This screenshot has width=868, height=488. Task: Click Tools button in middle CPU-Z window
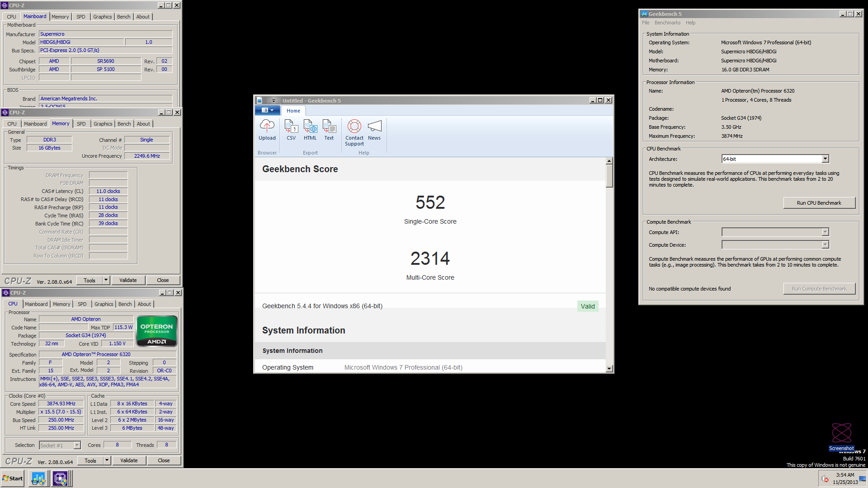(x=90, y=281)
